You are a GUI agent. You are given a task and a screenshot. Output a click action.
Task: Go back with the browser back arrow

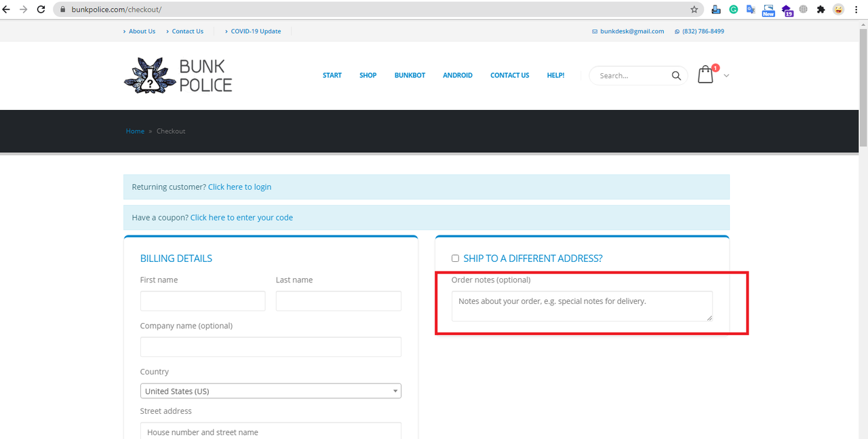pos(7,9)
